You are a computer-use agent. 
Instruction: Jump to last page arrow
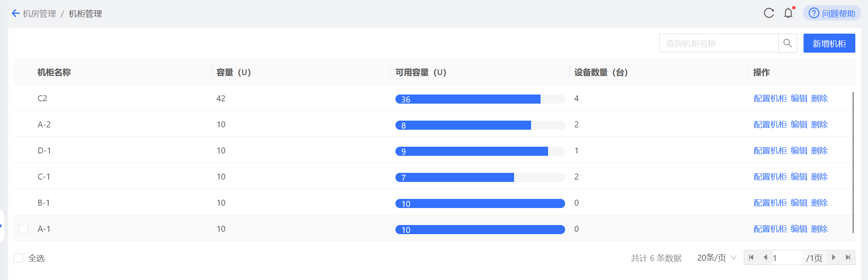click(848, 257)
